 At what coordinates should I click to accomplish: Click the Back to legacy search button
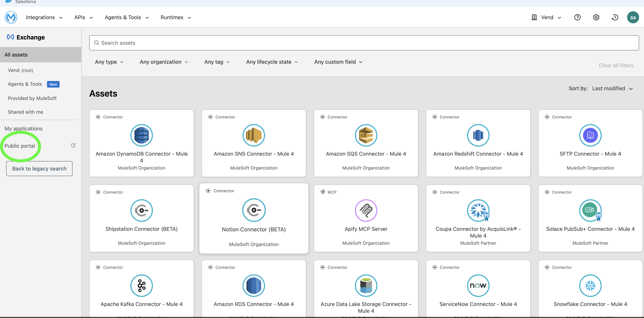point(39,168)
